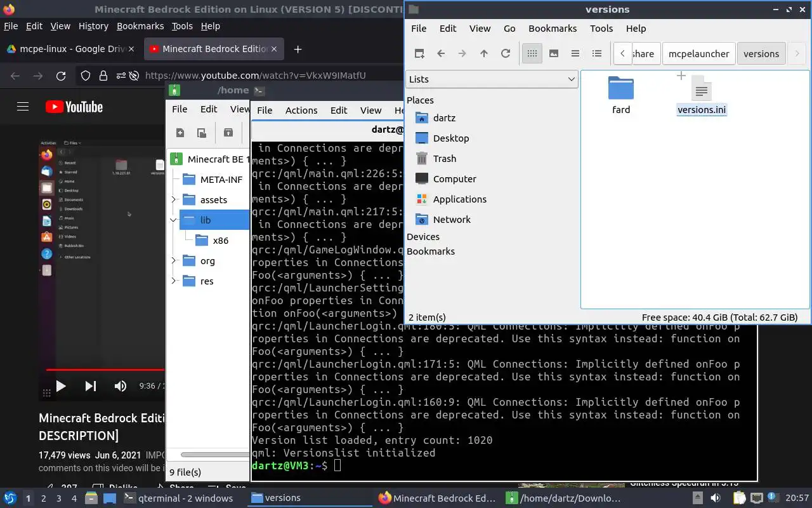Image resolution: width=812 pixels, height=508 pixels.
Task: Open file manager Bookmarks menu
Action: click(553, 28)
